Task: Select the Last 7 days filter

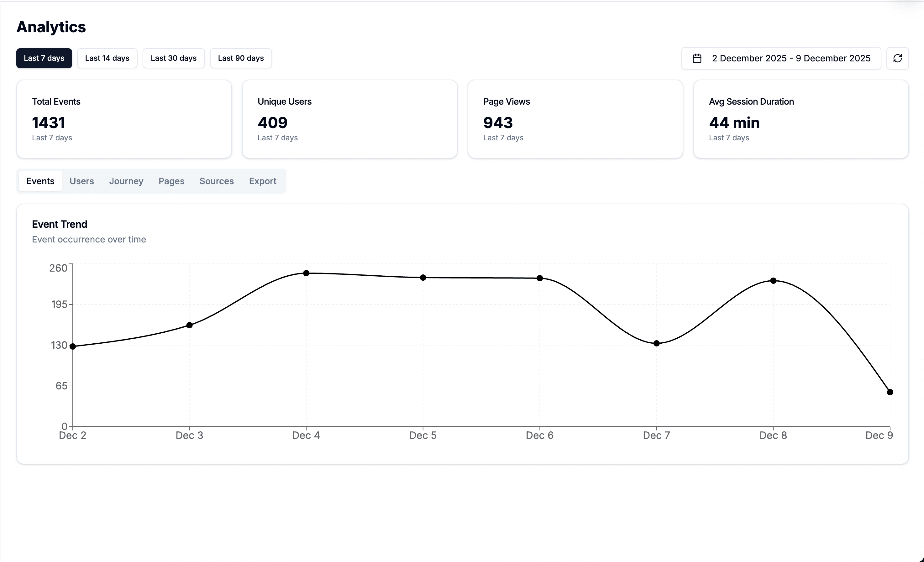Action: (44, 58)
